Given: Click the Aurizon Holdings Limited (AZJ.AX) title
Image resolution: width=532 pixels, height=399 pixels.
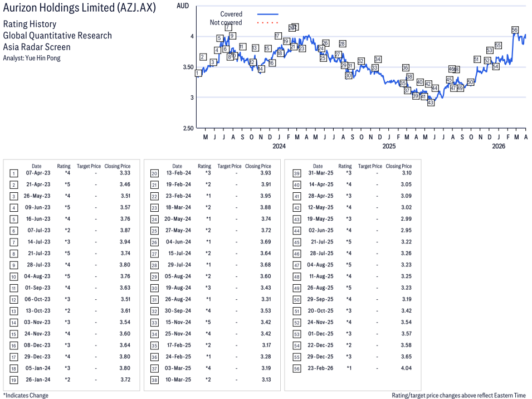Looking at the screenshot, I should click(79, 8).
